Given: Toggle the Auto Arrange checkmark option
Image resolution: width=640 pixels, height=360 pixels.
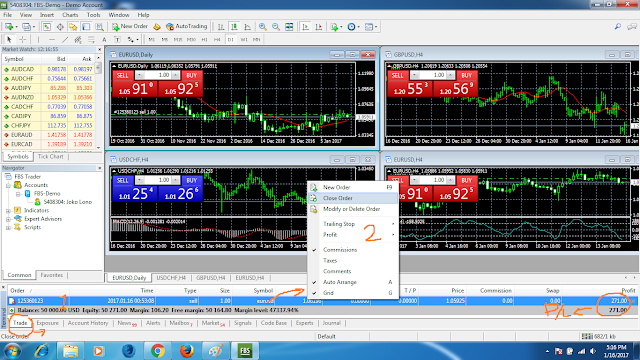Looking at the screenshot, I should point(353,282).
